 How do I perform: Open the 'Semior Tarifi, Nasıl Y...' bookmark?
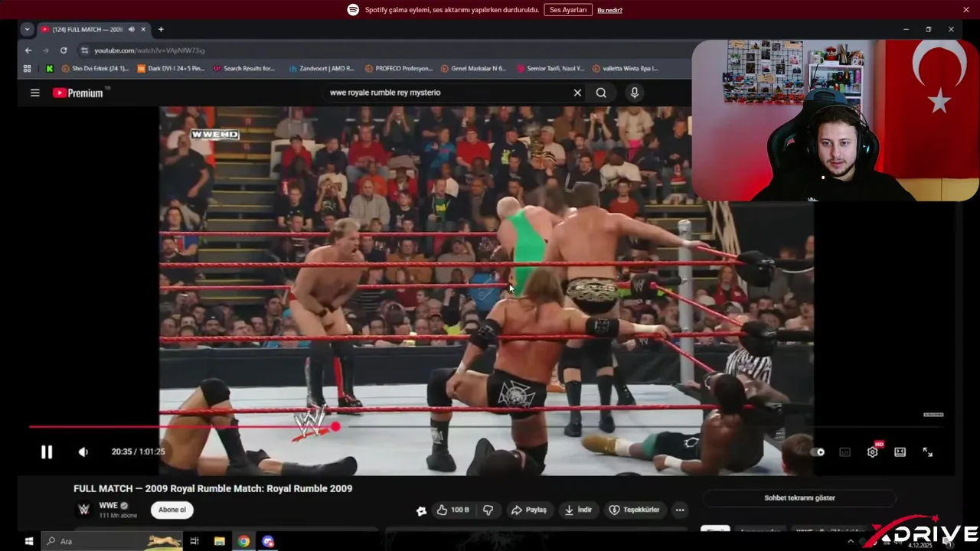tap(550, 68)
